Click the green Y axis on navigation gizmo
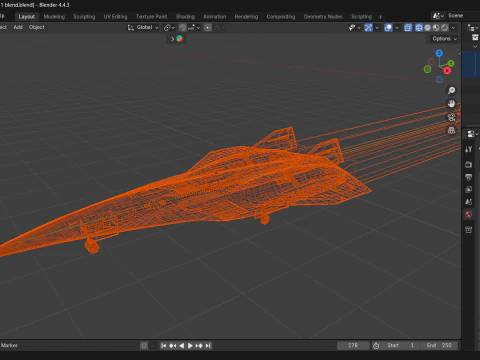Image resolution: width=480 pixels, height=360 pixels. tap(451, 63)
